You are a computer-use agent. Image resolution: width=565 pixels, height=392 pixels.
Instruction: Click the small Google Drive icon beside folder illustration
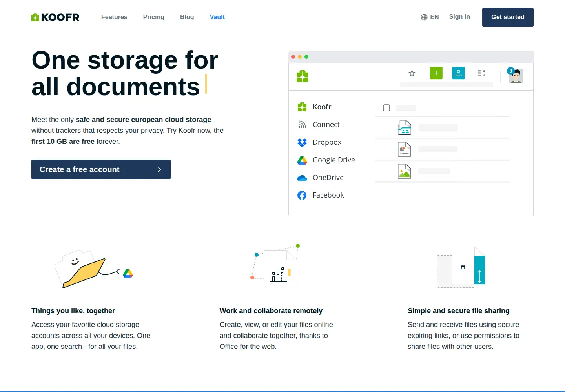128,273
